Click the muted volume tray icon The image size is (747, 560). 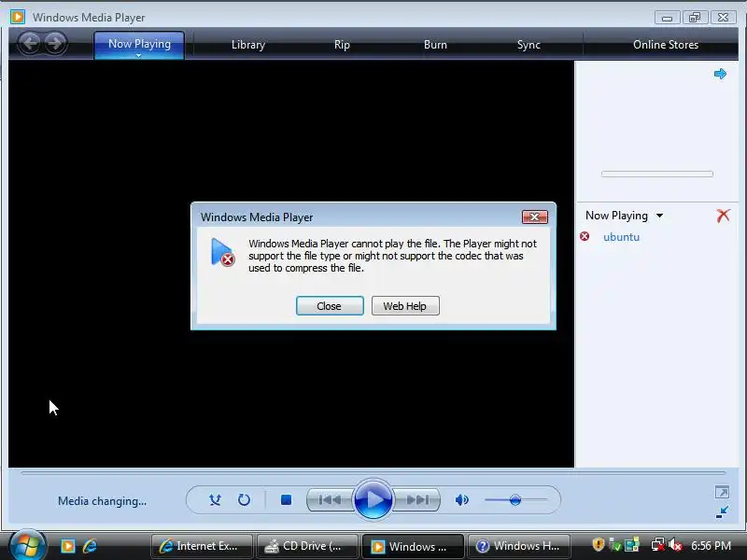(675, 544)
